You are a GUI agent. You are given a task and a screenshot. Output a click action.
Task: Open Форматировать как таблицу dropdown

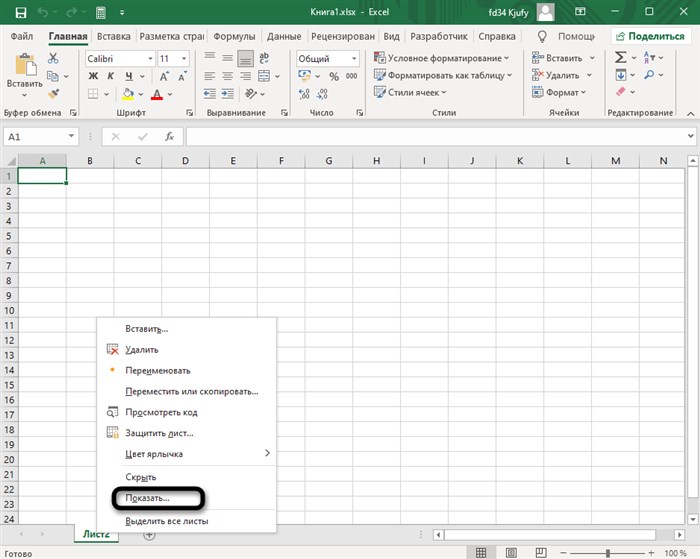pos(442,75)
